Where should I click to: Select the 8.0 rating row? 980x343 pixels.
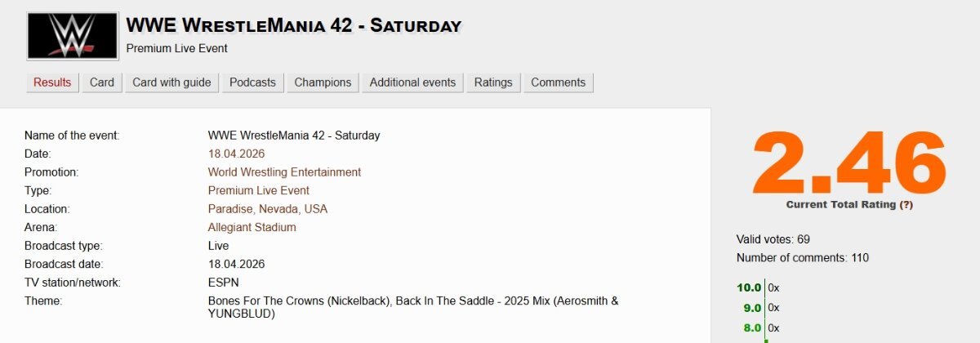click(x=751, y=328)
